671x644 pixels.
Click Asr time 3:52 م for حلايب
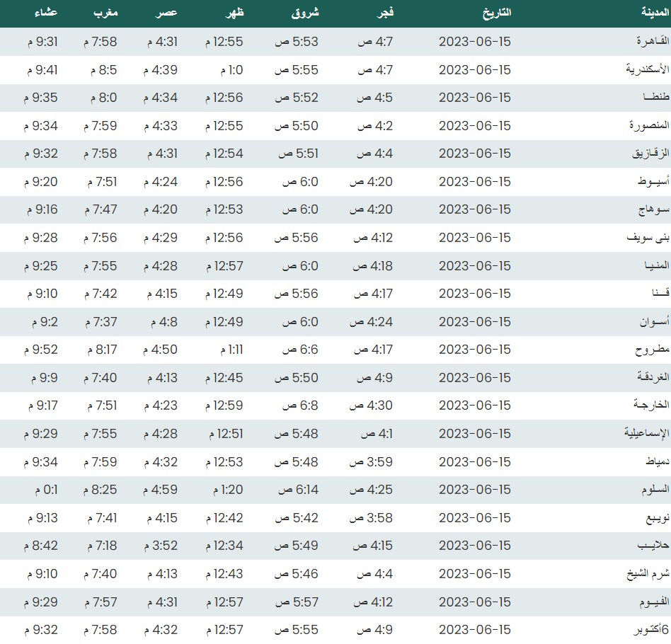point(161,546)
